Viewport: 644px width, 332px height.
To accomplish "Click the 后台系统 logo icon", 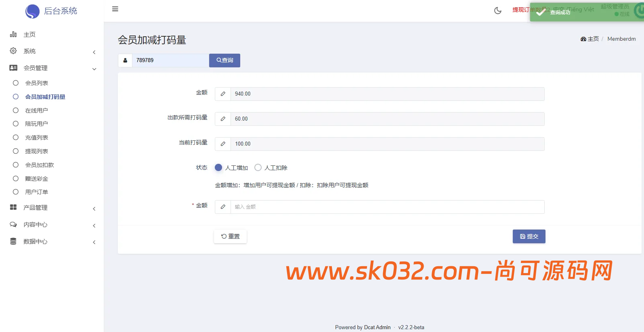I will [x=32, y=11].
